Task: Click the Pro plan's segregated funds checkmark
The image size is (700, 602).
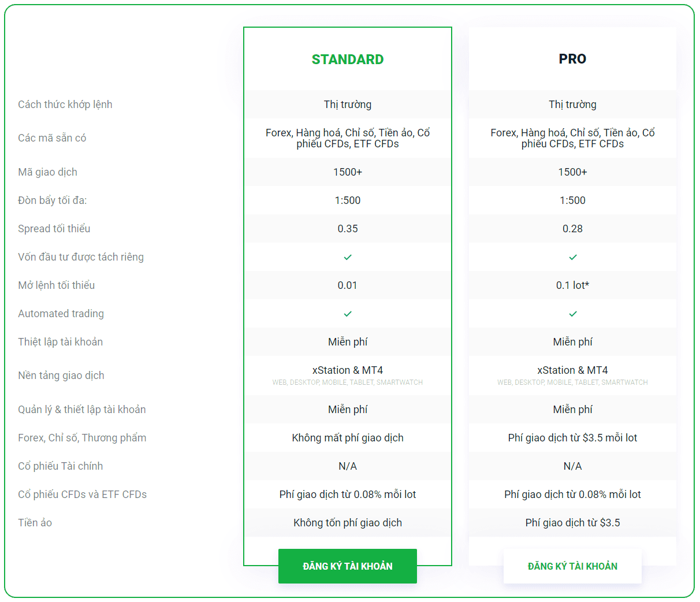Action: tap(572, 257)
